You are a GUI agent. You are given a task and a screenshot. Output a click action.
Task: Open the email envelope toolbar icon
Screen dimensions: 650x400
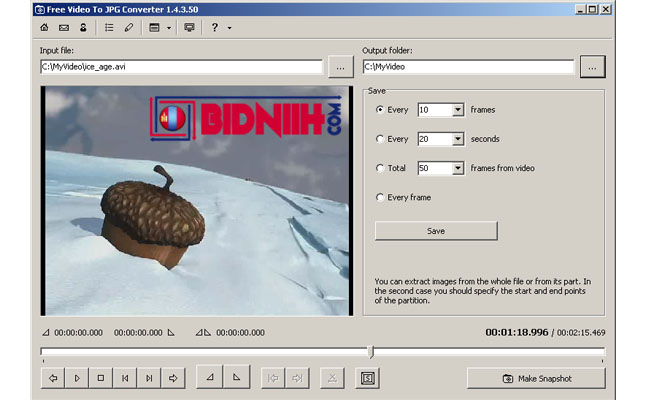pos(64,28)
